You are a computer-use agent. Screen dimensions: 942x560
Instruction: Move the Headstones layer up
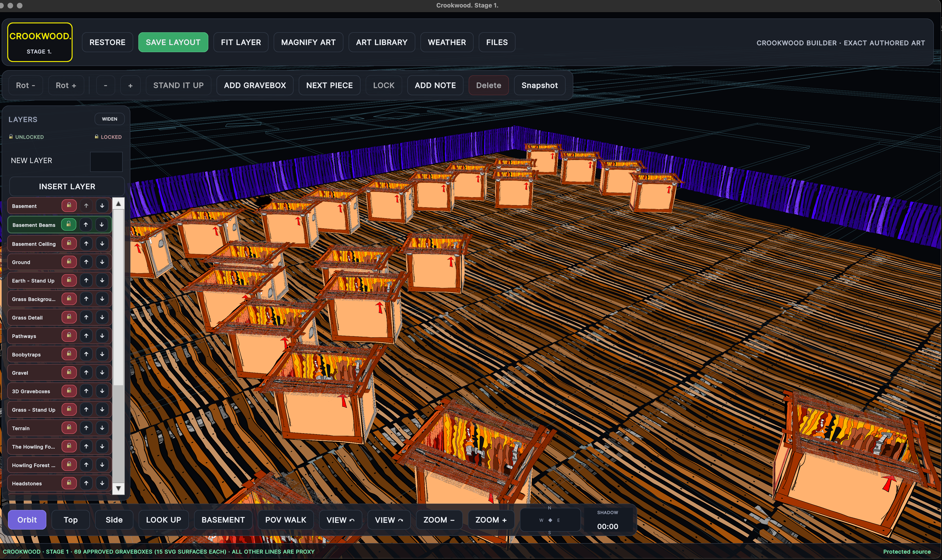coord(86,483)
